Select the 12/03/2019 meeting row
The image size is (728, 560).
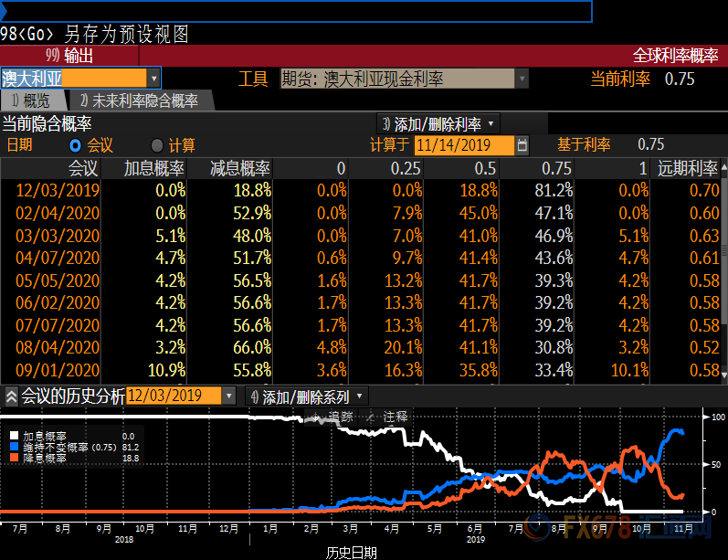pyautogui.click(x=360, y=190)
